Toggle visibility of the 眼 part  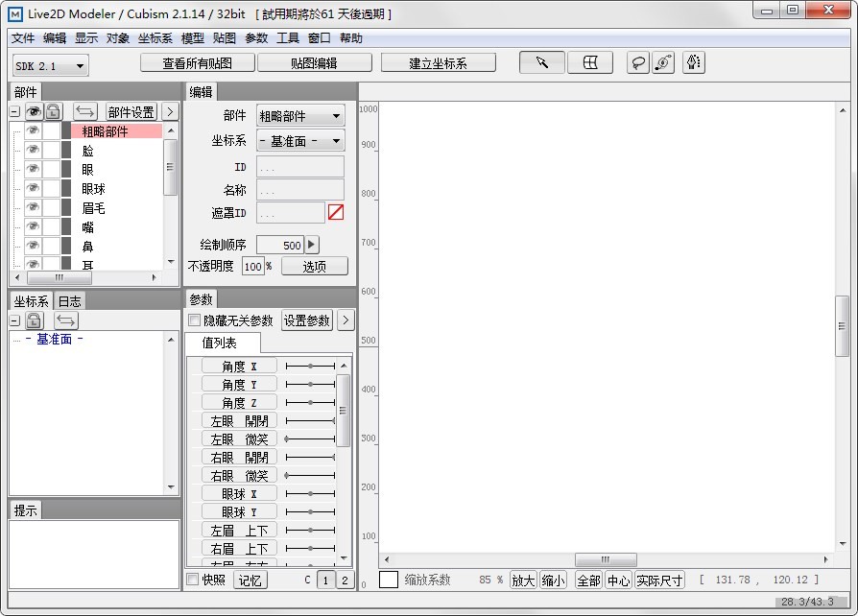tap(34, 168)
